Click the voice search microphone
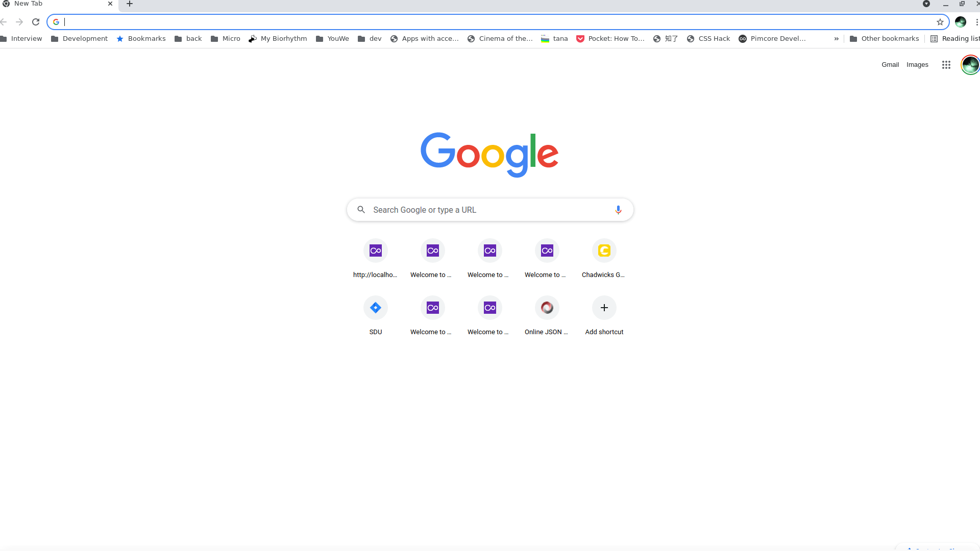Image resolution: width=980 pixels, height=551 pixels. (618, 210)
